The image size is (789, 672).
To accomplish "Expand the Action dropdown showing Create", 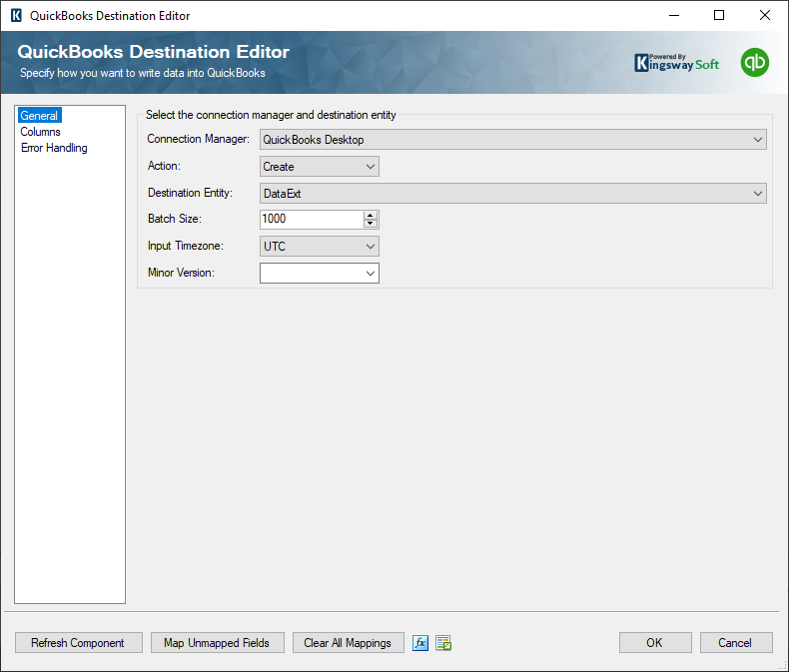I will (319, 167).
